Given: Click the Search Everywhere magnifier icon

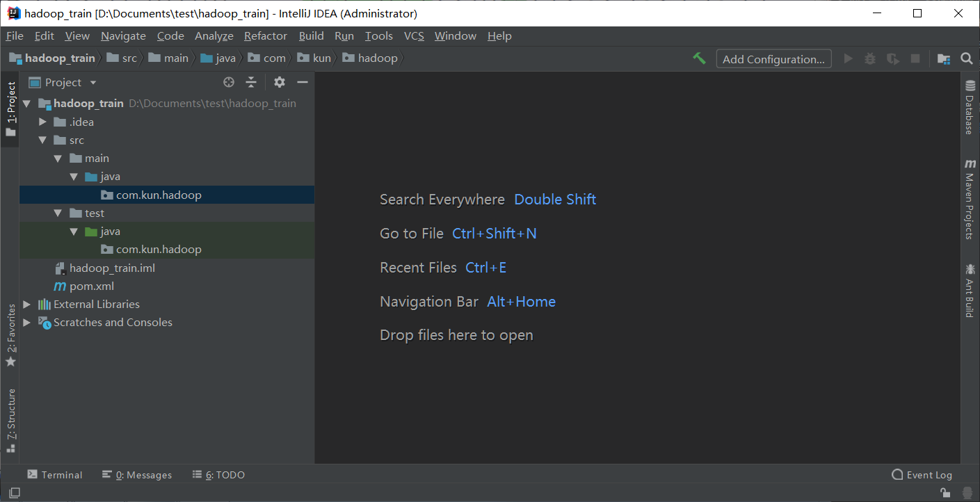Looking at the screenshot, I should [967, 58].
